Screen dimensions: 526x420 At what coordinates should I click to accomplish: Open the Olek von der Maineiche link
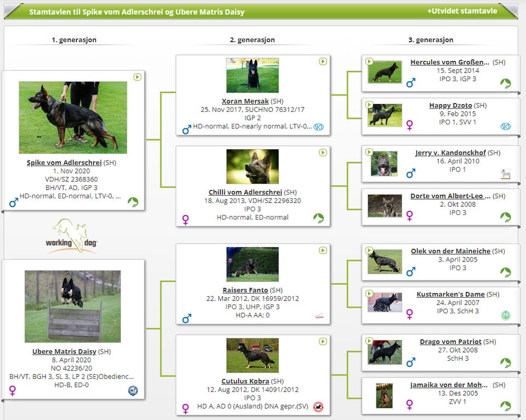(x=450, y=251)
